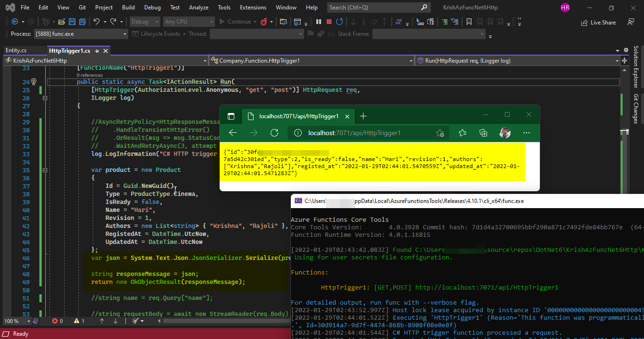Viewport: 644px width, 339px height.
Task: Pause execution with the Break All icon
Action: [x=319, y=22]
